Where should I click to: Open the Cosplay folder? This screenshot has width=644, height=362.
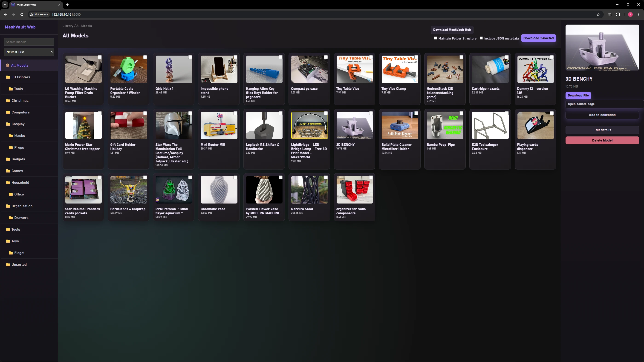(18, 124)
